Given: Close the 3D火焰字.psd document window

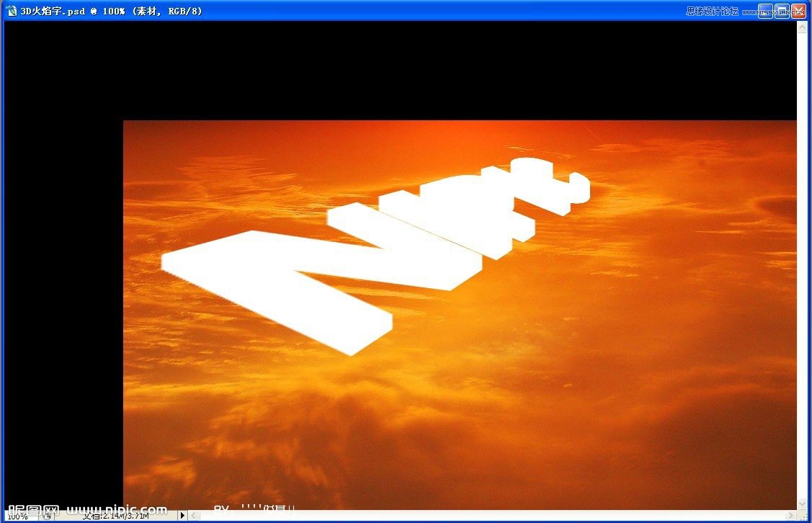Looking at the screenshot, I should pos(798,11).
